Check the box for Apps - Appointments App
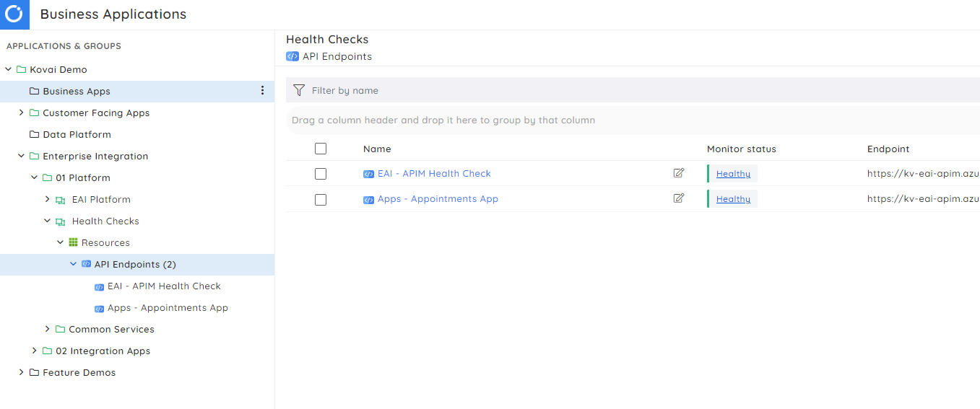Viewport: 980px width, 409px height. tap(321, 199)
